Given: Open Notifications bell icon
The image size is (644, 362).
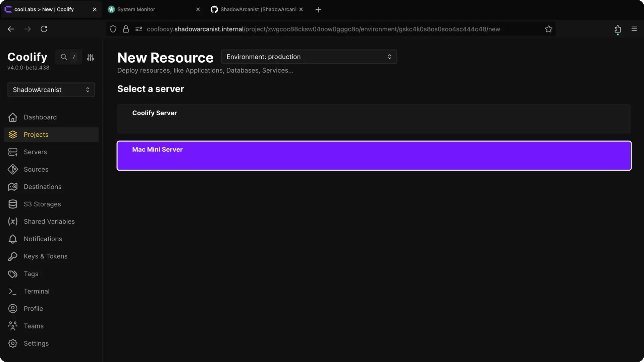Looking at the screenshot, I should pos(13,239).
